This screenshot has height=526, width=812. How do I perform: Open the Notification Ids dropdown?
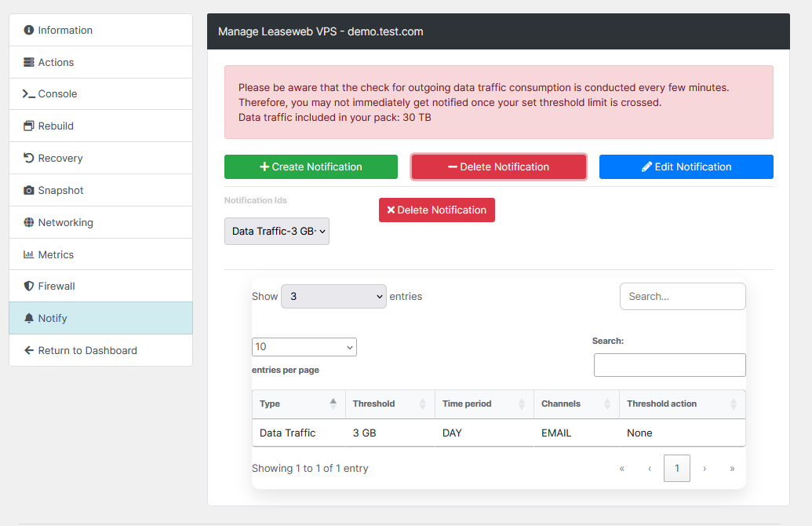pos(277,231)
